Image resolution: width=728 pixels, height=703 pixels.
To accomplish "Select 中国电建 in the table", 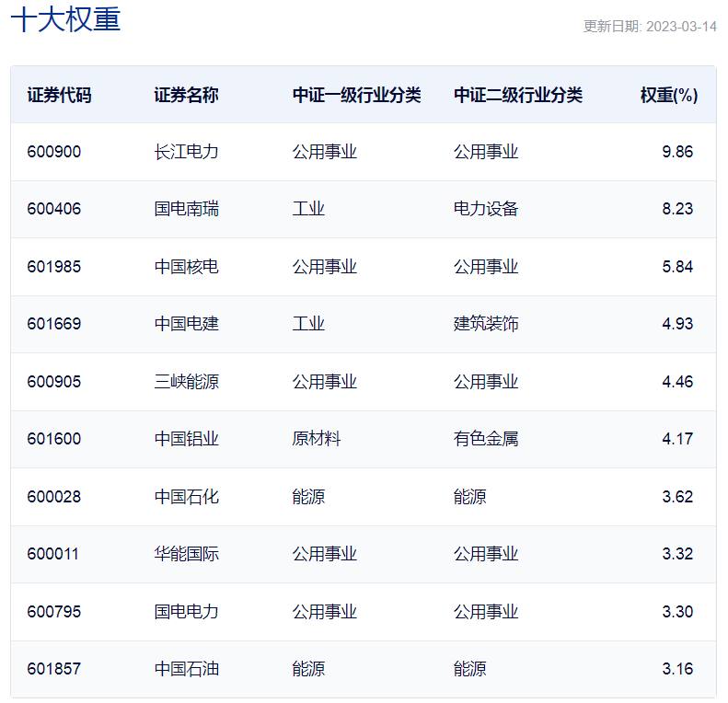I will [x=186, y=324].
